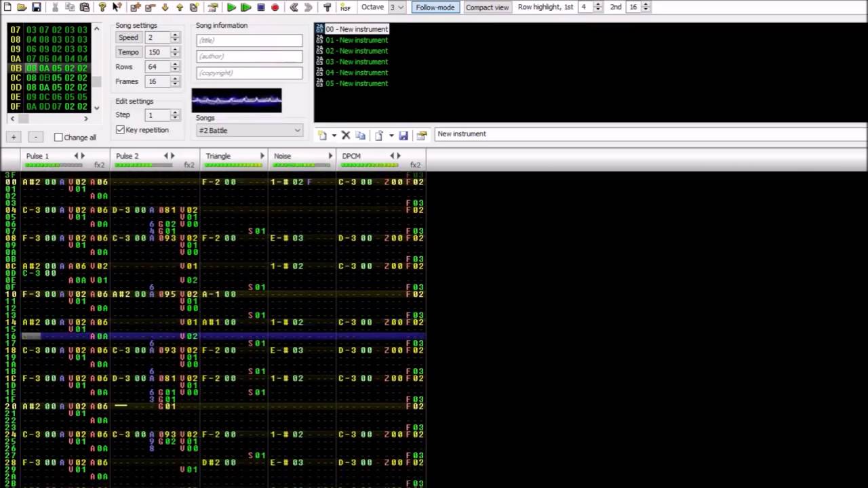
Task: Select frame row 0C in frame editor
Action: pos(49,78)
